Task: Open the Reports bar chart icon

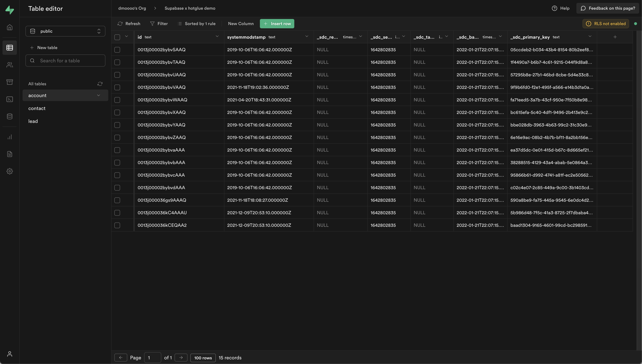Action: (x=9, y=137)
